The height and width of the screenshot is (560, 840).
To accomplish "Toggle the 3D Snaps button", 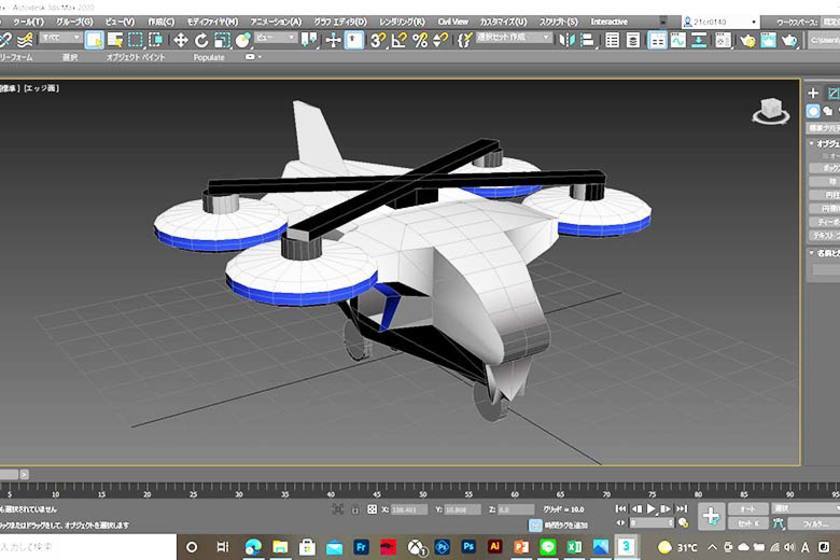I will coord(377,40).
